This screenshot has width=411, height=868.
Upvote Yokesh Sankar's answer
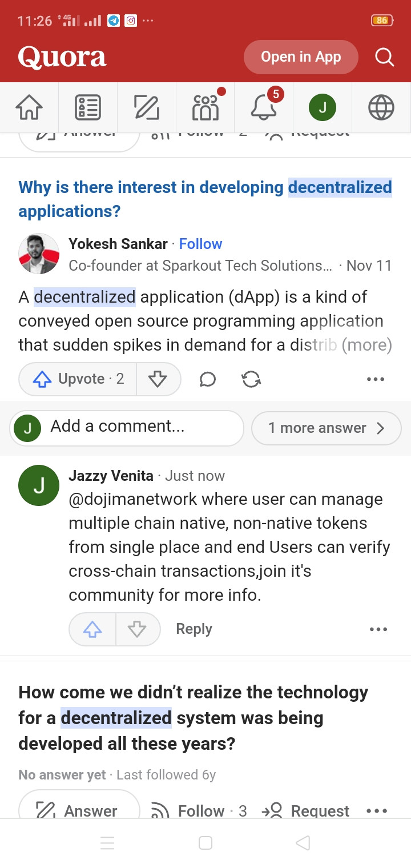(78, 379)
